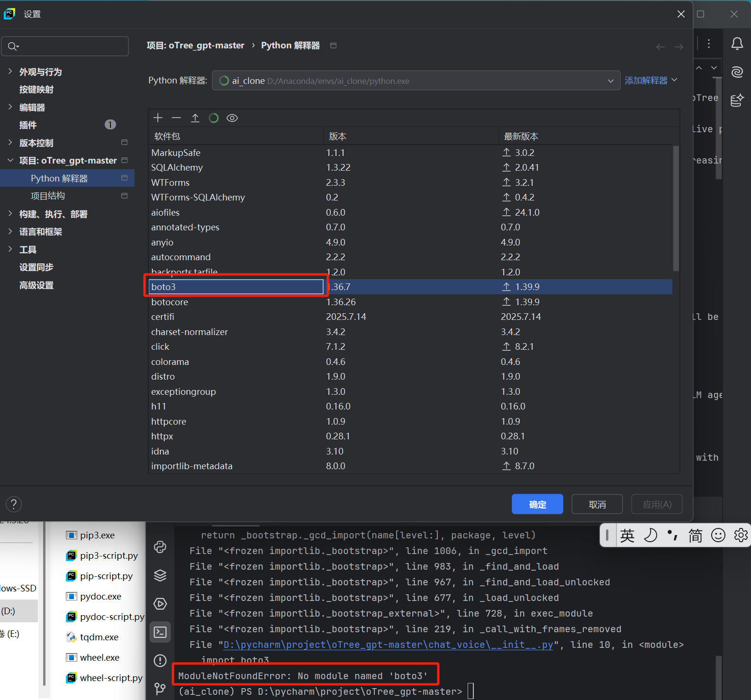
Task: Click the minus icon to uninstall package
Action: (176, 118)
